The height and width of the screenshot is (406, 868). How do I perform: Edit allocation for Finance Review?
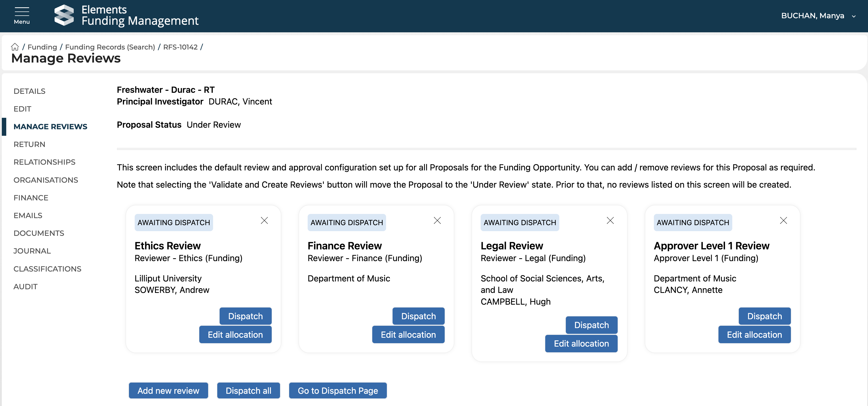408,335
